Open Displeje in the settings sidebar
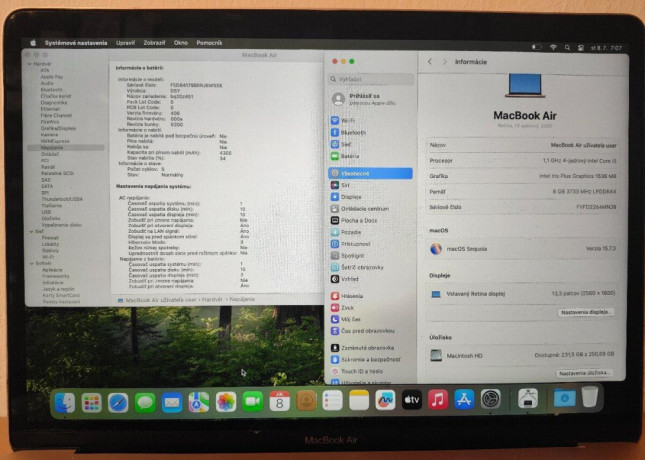The height and width of the screenshot is (460, 645). [x=346, y=197]
